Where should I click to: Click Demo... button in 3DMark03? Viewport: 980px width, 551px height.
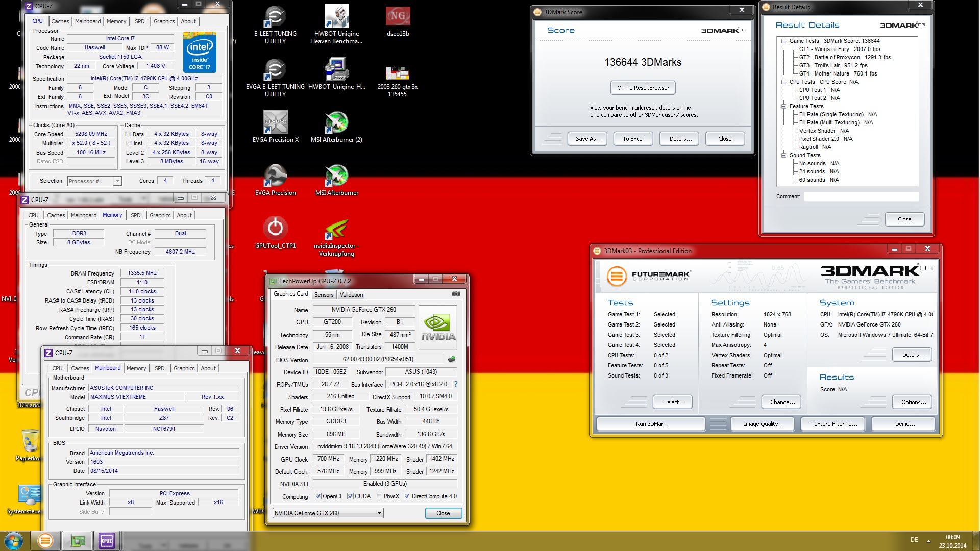tap(904, 424)
